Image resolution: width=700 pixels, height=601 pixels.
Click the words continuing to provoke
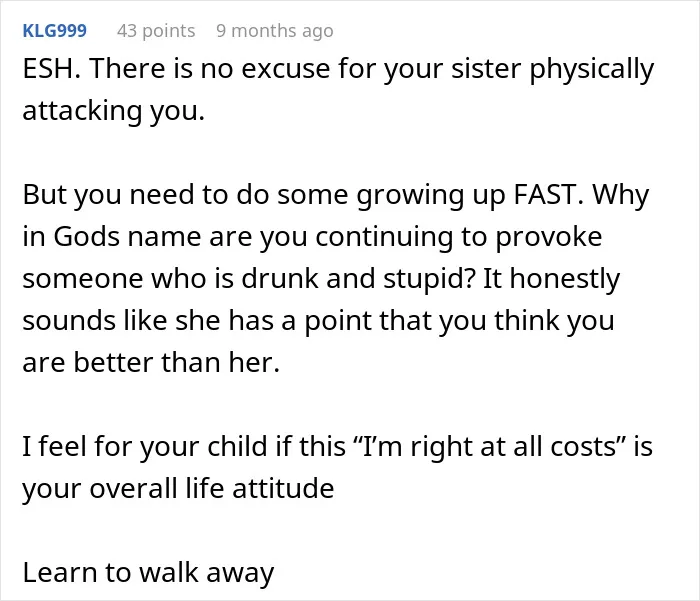point(459,237)
